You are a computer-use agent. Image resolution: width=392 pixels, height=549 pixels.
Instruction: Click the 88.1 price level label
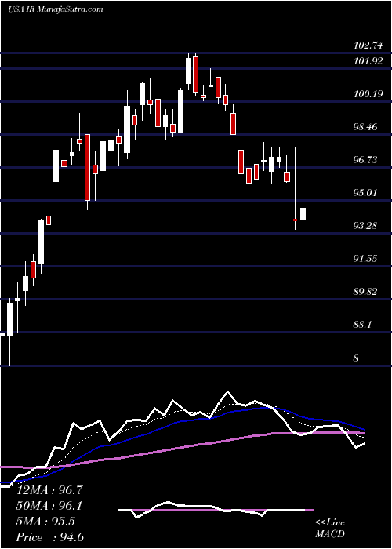click(363, 325)
